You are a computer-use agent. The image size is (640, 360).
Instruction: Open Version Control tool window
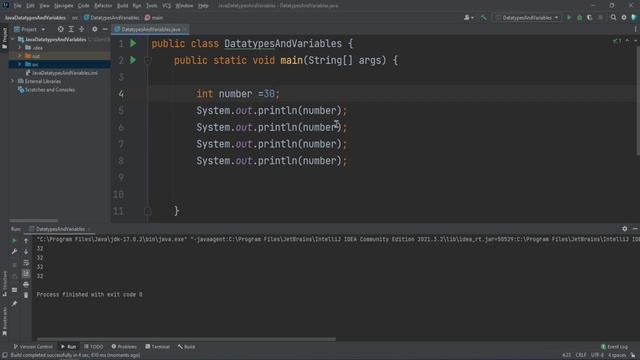33,347
